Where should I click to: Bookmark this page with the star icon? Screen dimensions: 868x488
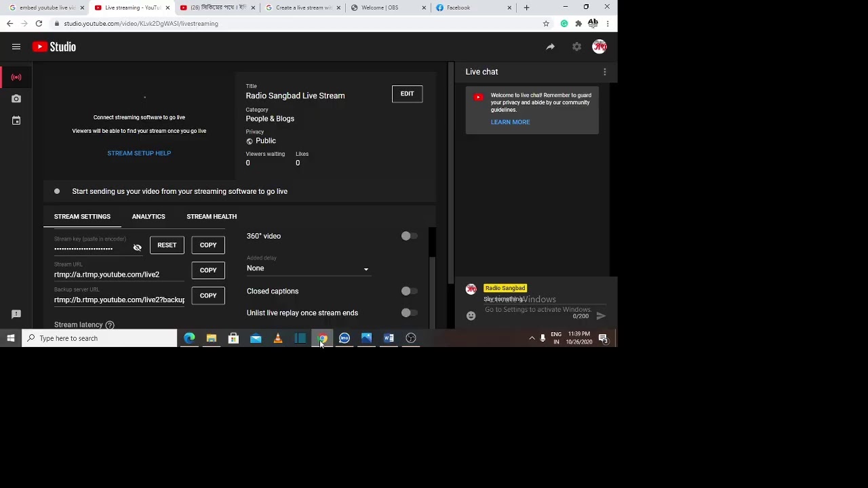pyautogui.click(x=546, y=24)
